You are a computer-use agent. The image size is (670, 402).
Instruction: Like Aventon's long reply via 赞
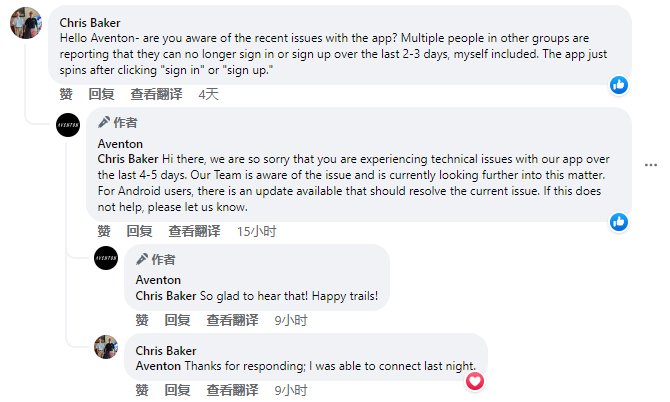click(x=104, y=232)
